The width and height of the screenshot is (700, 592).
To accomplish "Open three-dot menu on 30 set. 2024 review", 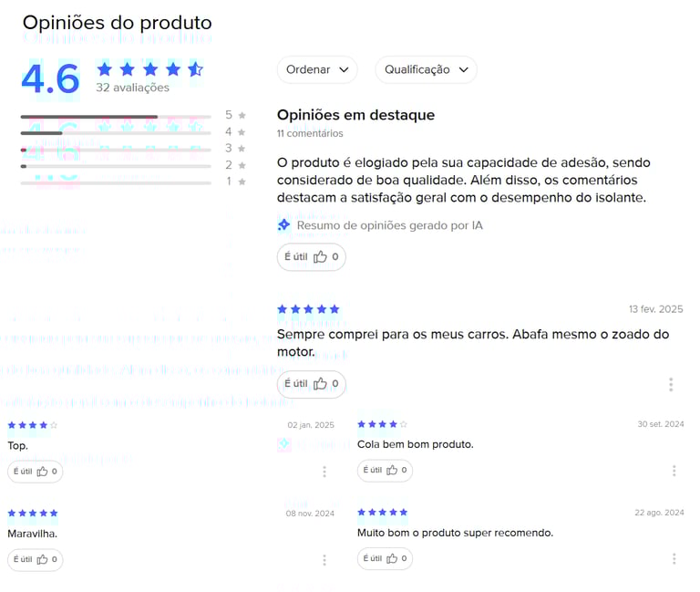I will (674, 471).
